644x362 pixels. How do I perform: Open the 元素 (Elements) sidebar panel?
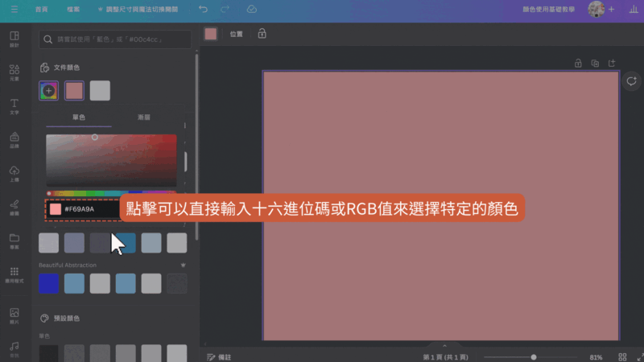pyautogui.click(x=14, y=72)
